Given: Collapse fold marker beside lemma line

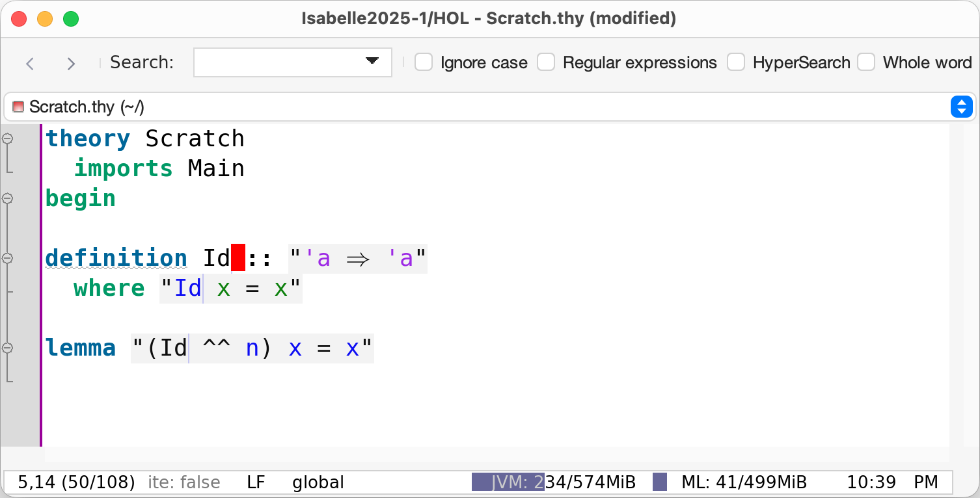Looking at the screenshot, I should pyautogui.click(x=8, y=348).
